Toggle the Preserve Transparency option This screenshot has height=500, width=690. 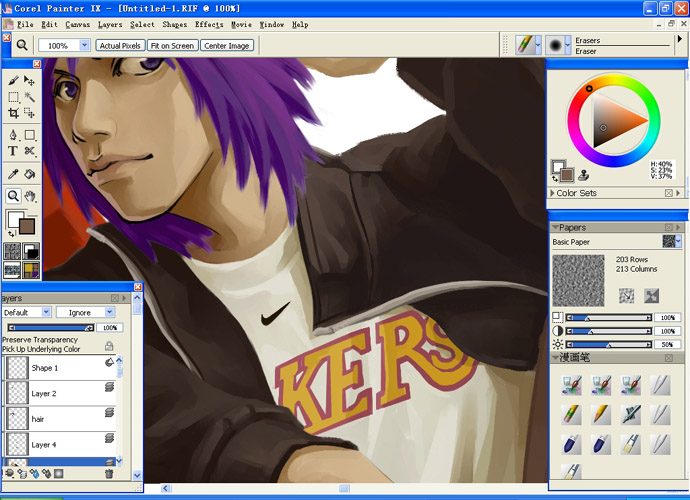tap(40, 340)
